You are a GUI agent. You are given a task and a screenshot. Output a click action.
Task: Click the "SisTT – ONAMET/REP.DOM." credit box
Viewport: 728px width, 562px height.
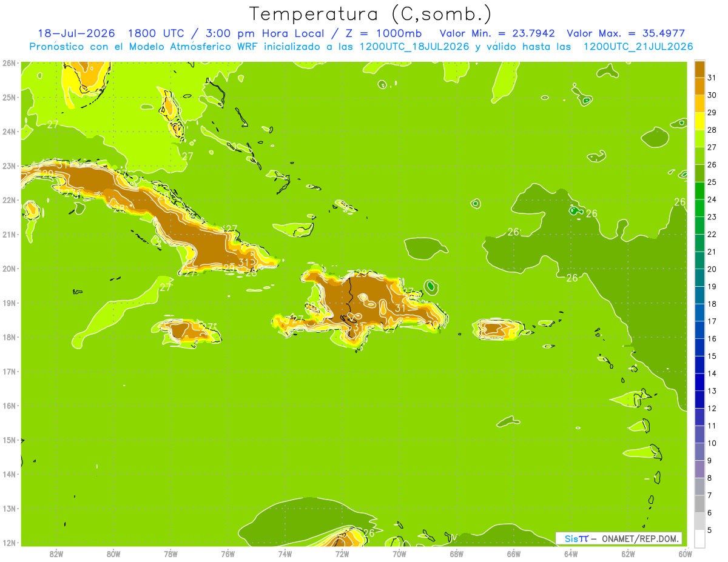click(x=619, y=538)
